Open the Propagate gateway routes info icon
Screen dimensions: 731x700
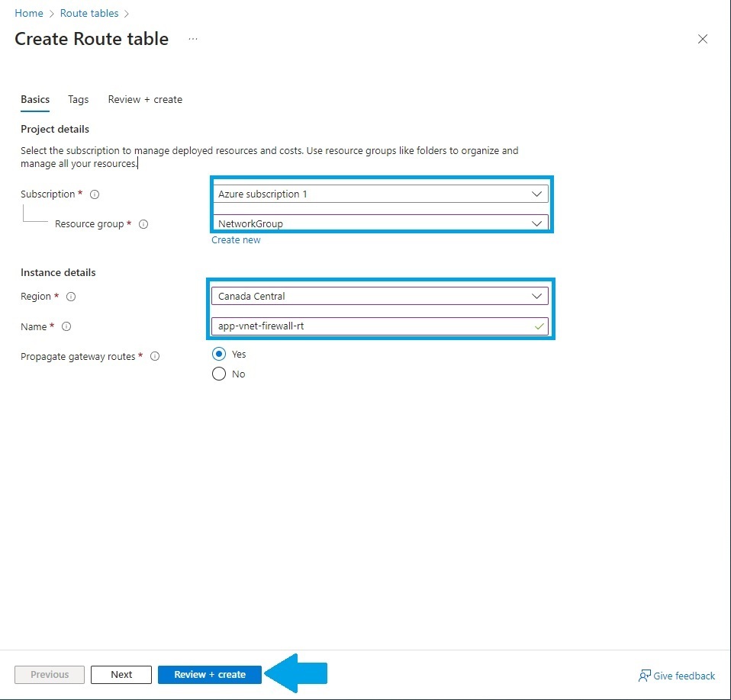(155, 356)
